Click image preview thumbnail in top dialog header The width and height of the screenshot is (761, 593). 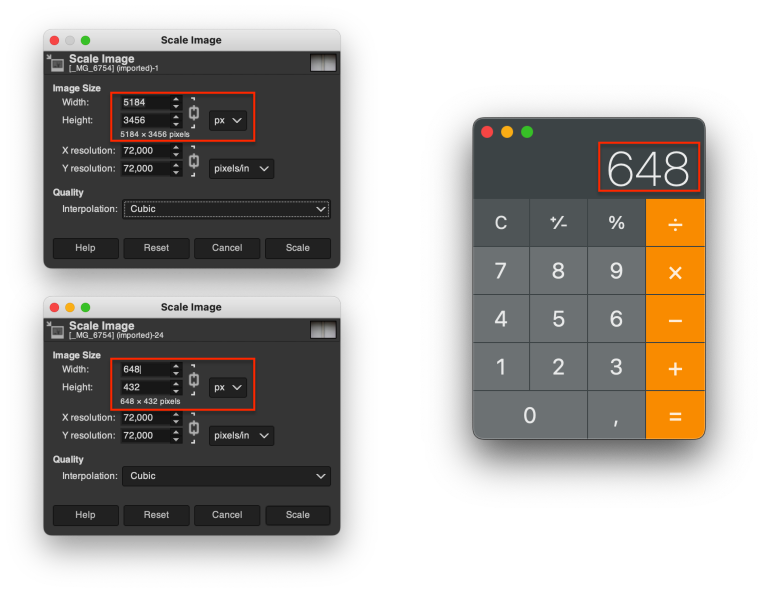(323, 63)
